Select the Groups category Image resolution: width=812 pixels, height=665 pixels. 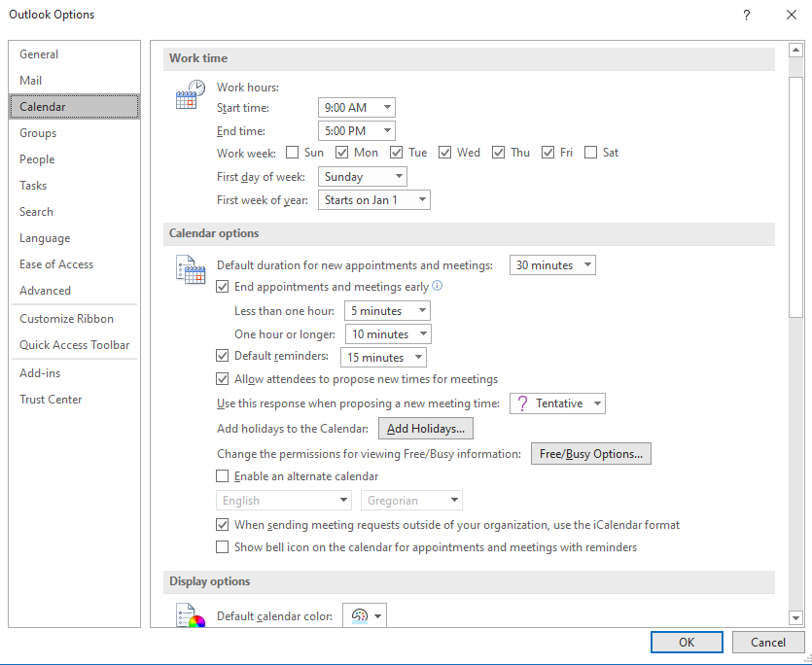click(x=74, y=133)
